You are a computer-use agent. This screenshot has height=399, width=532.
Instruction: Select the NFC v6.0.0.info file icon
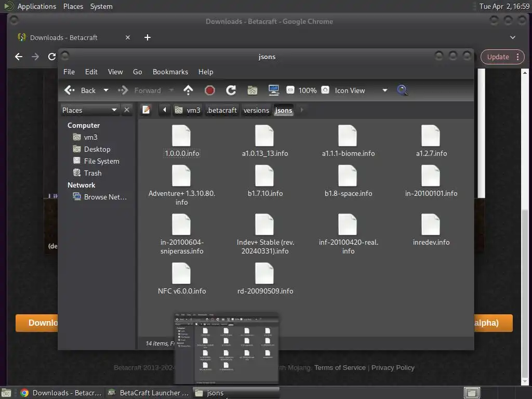(181, 273)
